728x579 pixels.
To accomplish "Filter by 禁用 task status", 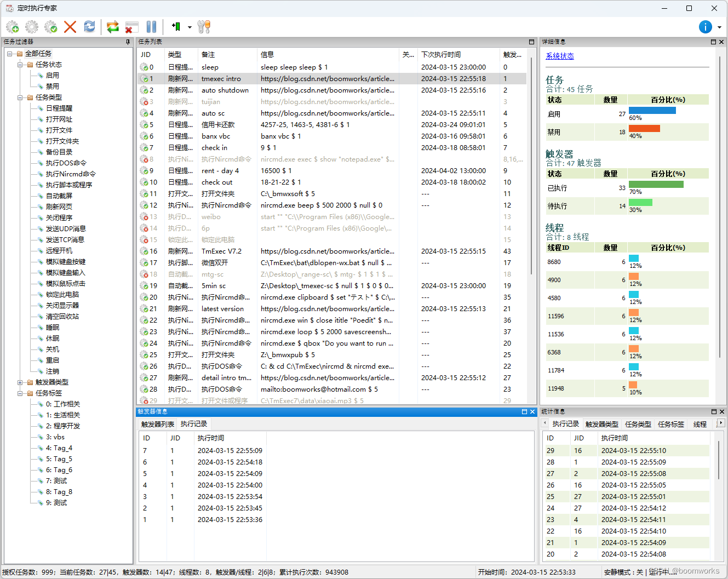I will tap(53, 87).
